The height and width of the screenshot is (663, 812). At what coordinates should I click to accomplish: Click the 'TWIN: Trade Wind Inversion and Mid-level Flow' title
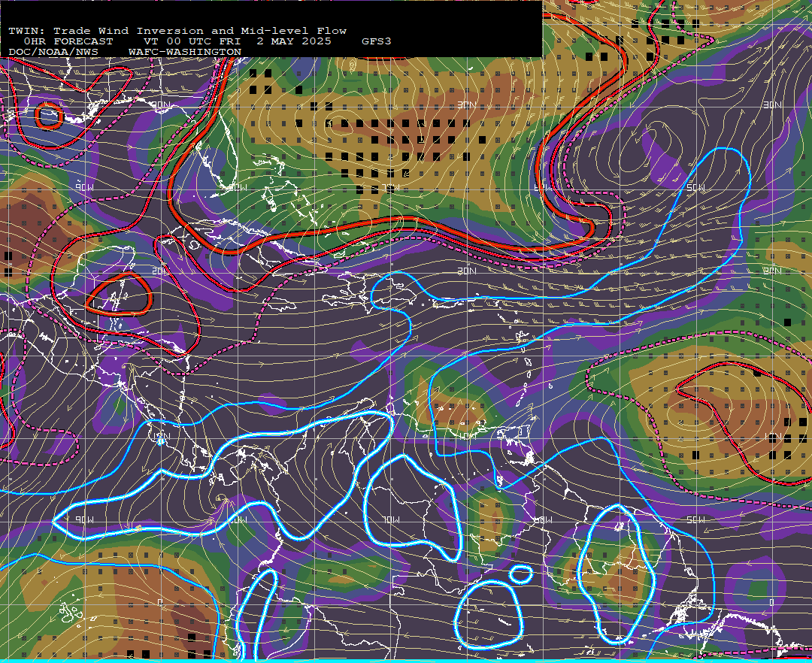[177, 31]
